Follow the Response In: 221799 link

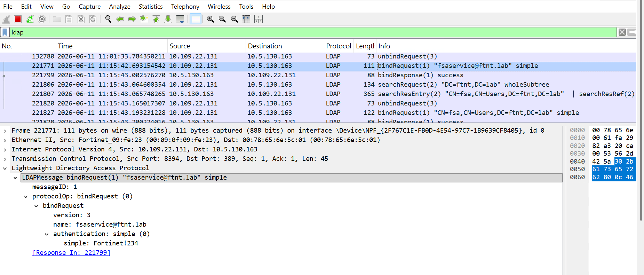tap(71, 253)
